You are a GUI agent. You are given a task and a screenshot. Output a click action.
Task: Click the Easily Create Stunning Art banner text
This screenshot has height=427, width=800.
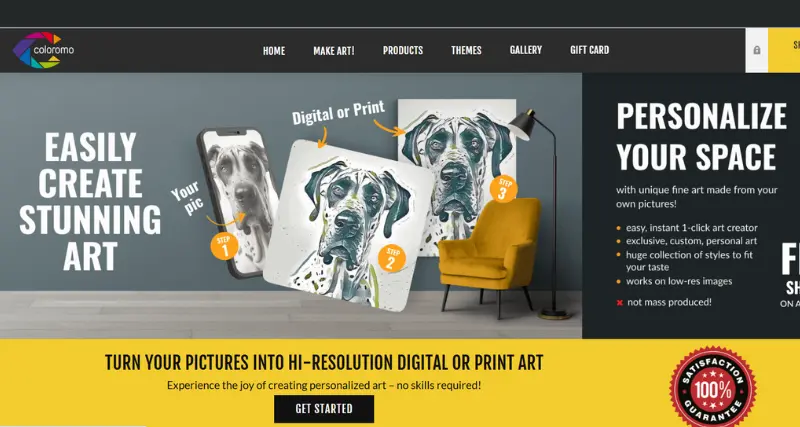(x=90, y=202)
